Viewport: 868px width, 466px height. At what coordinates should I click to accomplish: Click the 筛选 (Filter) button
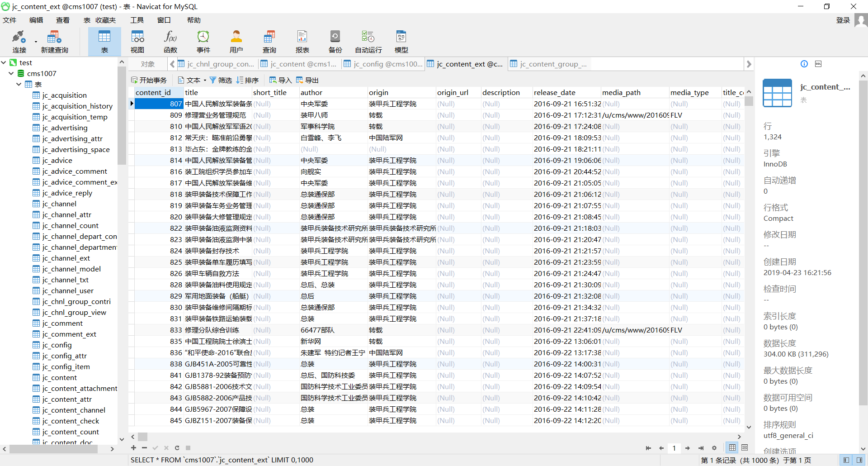point(221,80)
